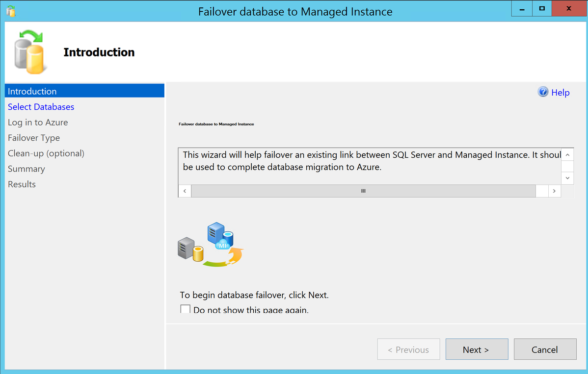The height and width of the screenshot is (374, 588).
Task: Open the Help link
Action: tap(560, 93)
